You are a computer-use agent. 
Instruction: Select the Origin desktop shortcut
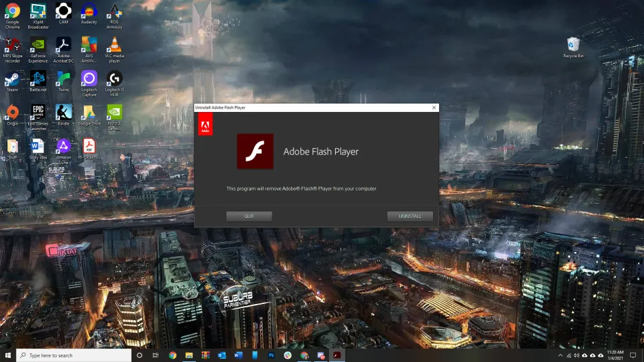(x=12, y=115)
